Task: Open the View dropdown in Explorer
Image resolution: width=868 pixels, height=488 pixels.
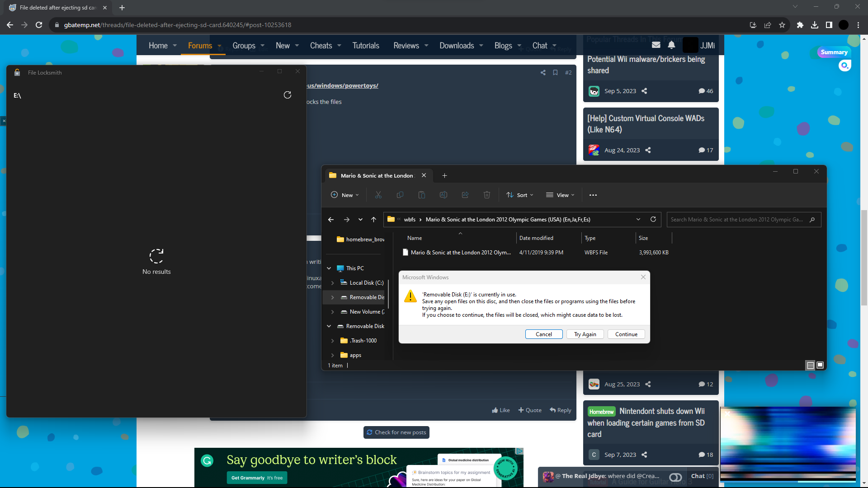Action: click(560, 195)
